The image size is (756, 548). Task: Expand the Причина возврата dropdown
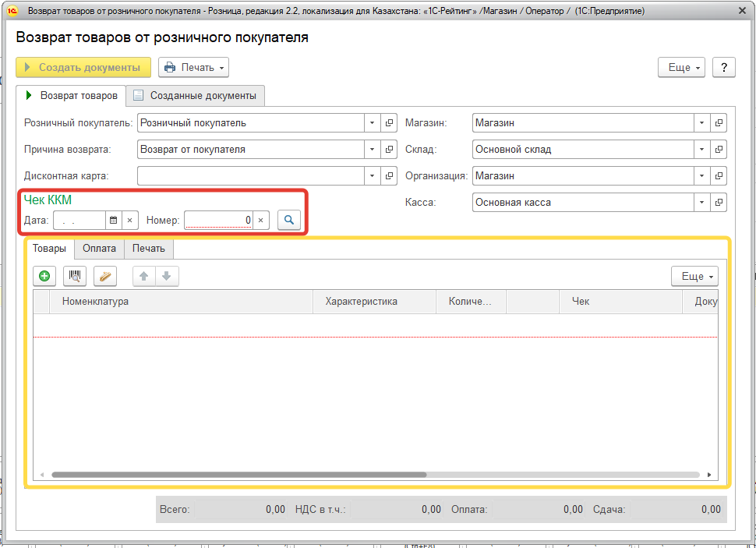tap(371, 150)
